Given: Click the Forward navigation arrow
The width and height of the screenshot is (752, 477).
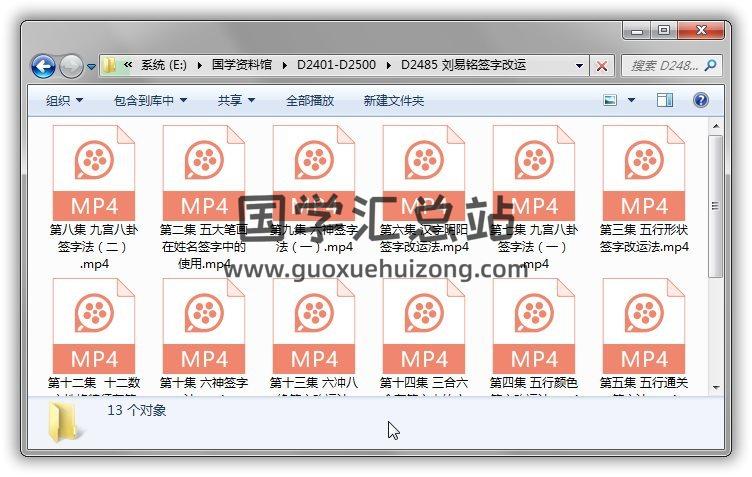Looking at the screenshot, I should point(71,66).
